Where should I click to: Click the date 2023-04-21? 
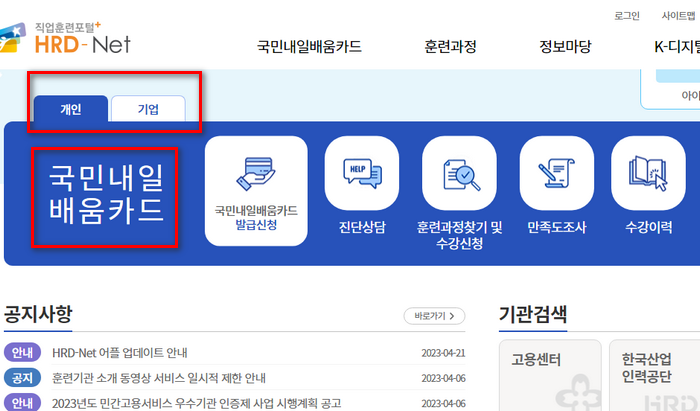(x=443, y=353)
